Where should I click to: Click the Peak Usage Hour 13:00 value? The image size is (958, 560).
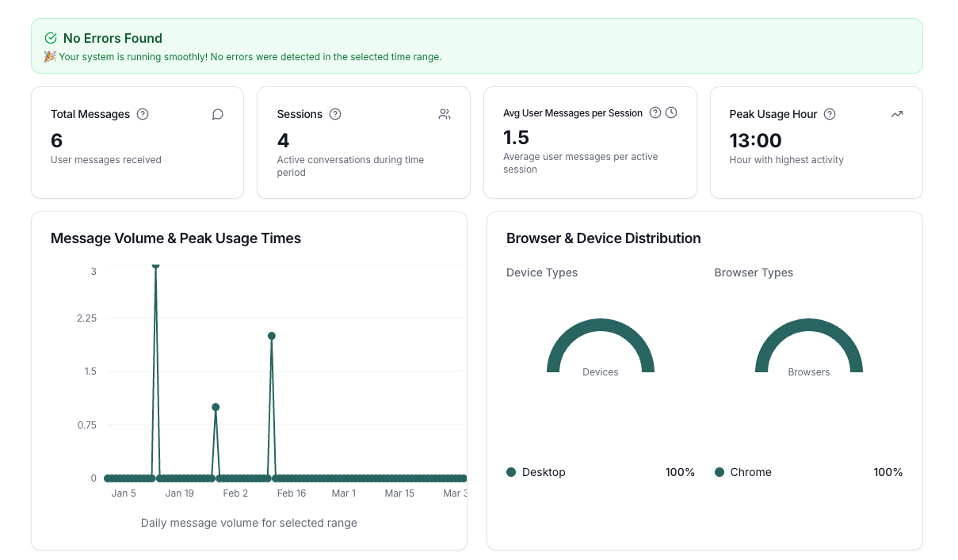[755, 140]
